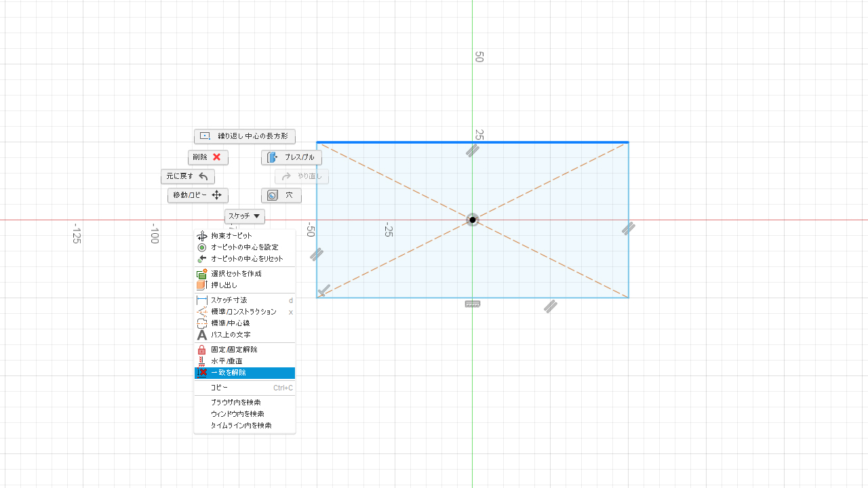Open the スケッチ dropdown

point(245,216)
